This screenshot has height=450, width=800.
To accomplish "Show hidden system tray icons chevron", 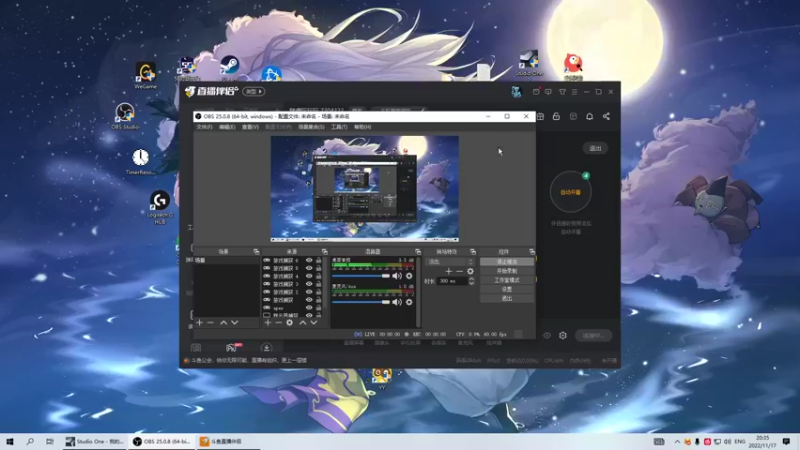I will (x=677, y=442).
